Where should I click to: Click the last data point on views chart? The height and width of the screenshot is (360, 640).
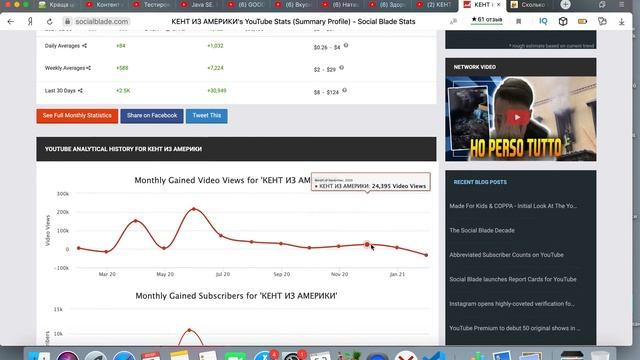pos(426,255)
